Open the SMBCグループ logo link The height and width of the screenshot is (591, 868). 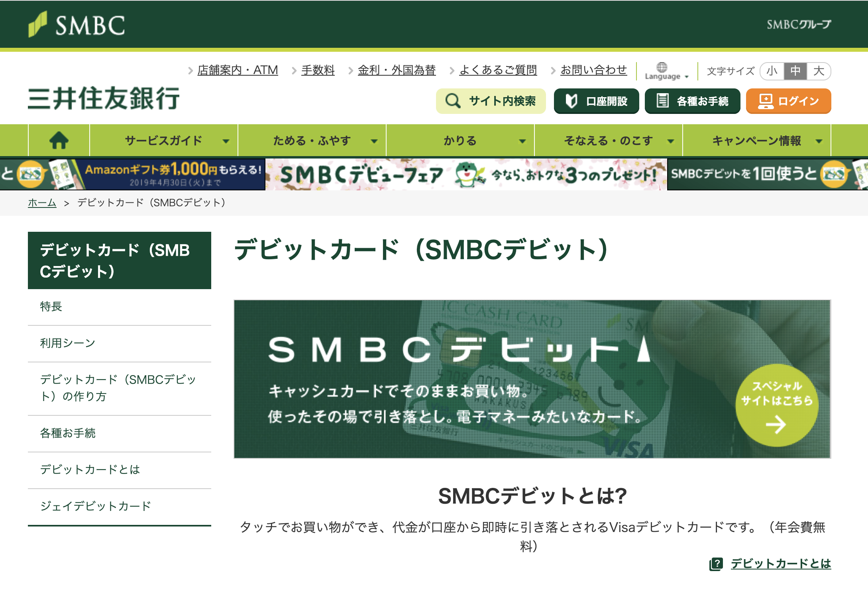tap(799, 24)
